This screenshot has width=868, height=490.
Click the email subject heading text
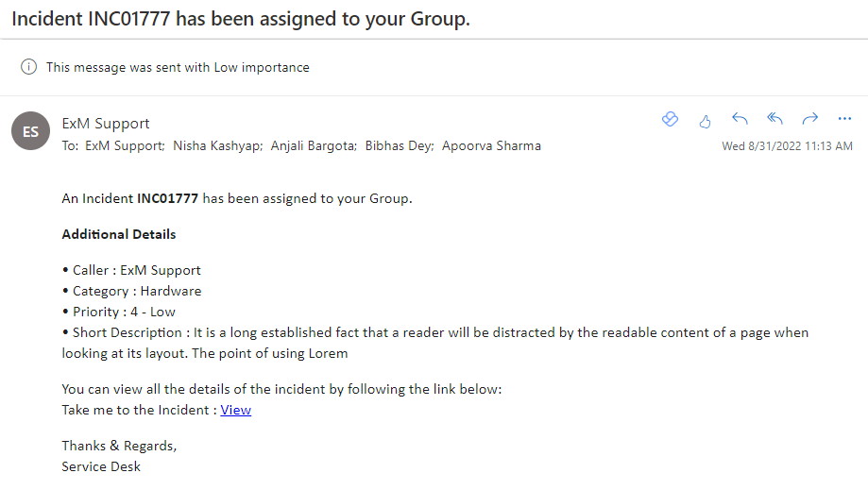coord(241,19)
